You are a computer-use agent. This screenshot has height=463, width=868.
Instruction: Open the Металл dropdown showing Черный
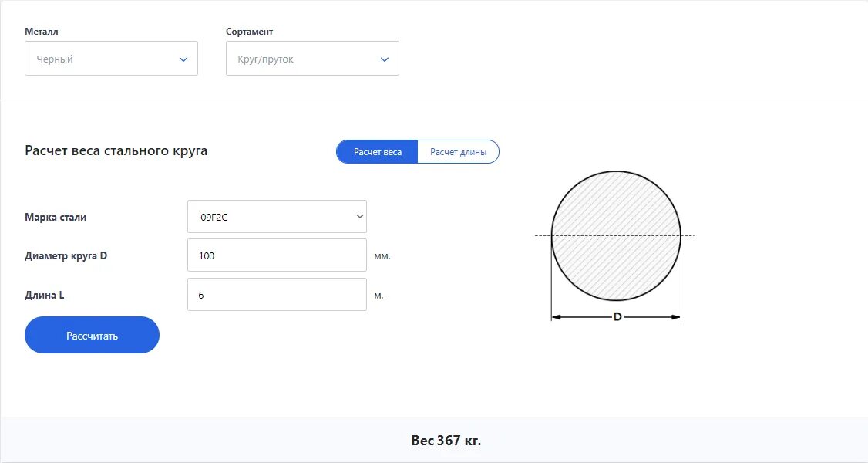click(111, 59)
